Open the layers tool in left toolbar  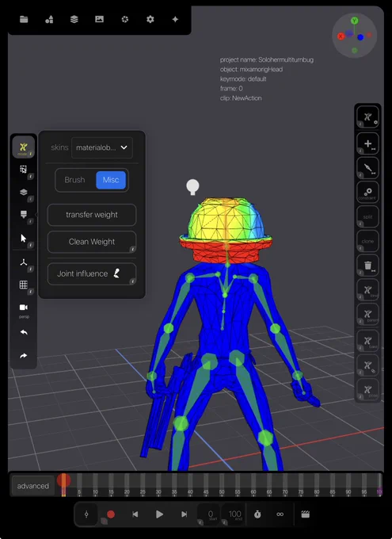(24, 192)
